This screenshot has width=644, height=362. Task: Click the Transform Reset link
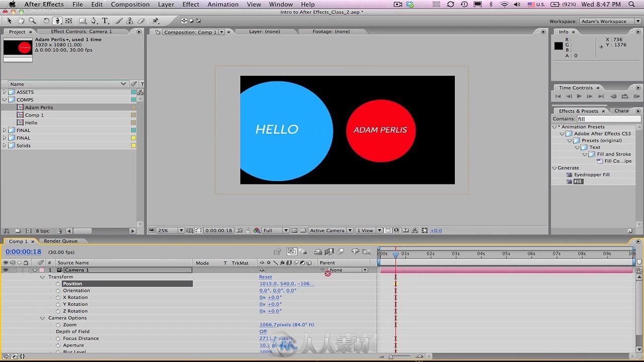point(266,277)
